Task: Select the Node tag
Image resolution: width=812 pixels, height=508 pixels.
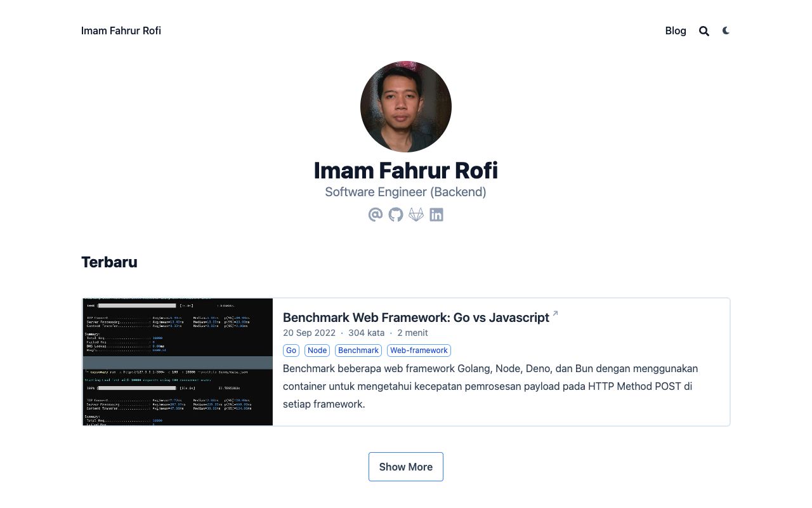Action: 317,350
